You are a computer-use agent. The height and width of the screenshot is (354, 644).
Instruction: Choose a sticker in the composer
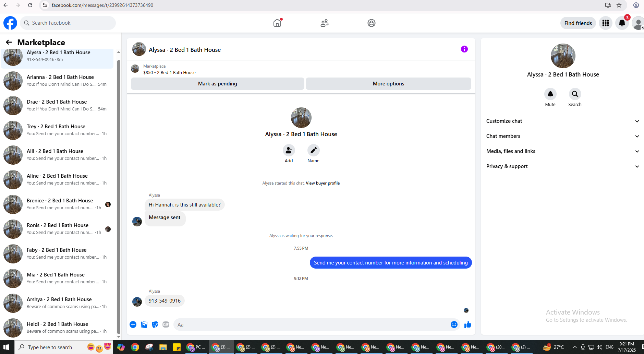155,324
